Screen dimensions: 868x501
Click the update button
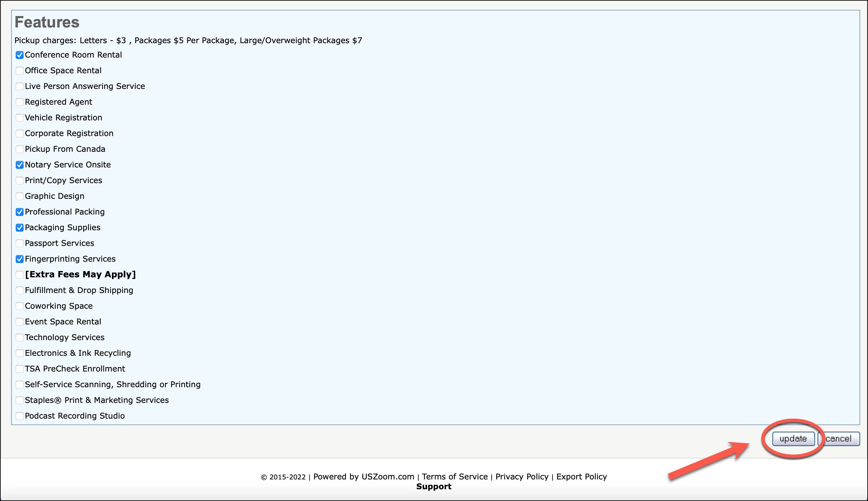(x=793, y=439)
